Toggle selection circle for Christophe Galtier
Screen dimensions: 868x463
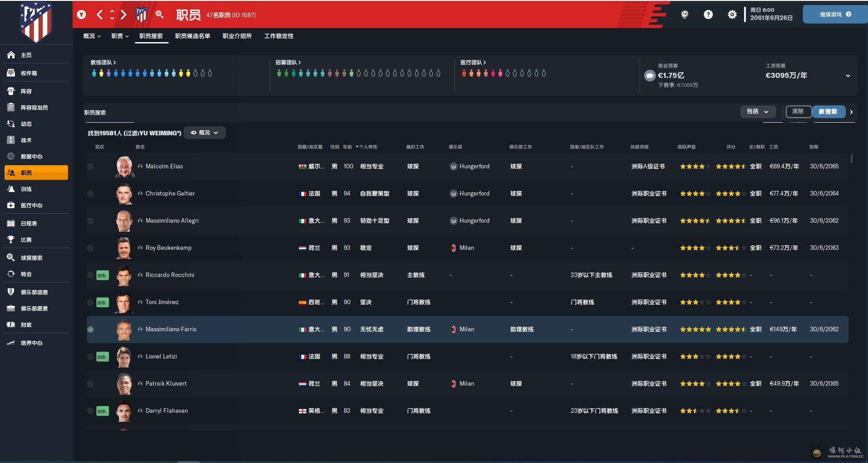point(90,194)
